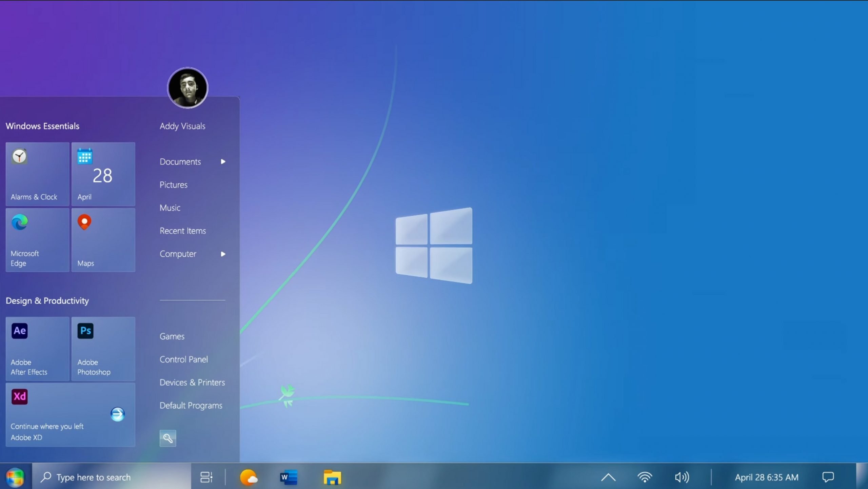Open the April calendar tile

click(102, 172)
